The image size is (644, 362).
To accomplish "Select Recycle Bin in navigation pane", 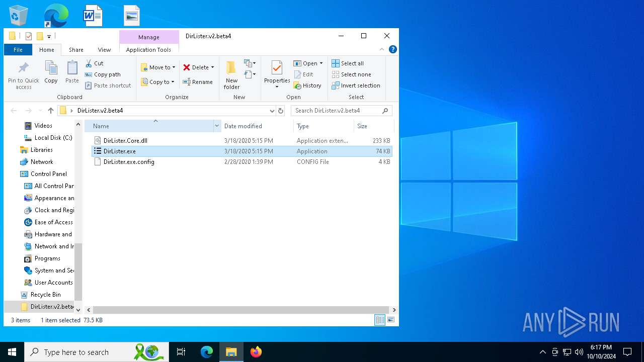I will (45, 295).
